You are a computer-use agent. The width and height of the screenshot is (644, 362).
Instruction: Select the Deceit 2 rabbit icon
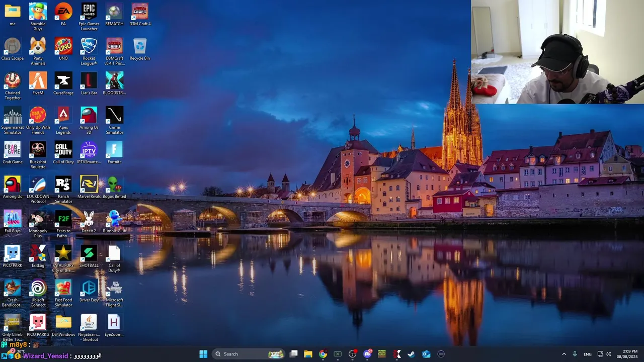89,222
